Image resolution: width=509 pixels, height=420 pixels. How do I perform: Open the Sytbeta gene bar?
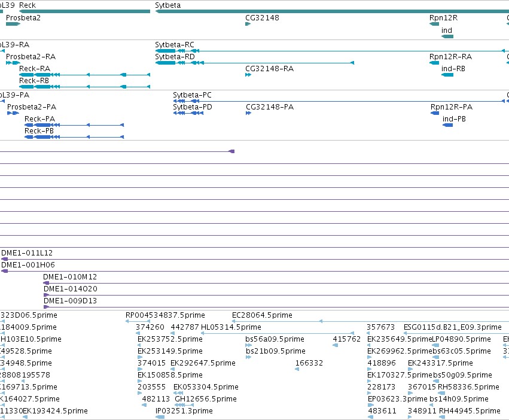pyautogui.click(x=332, y=11)
